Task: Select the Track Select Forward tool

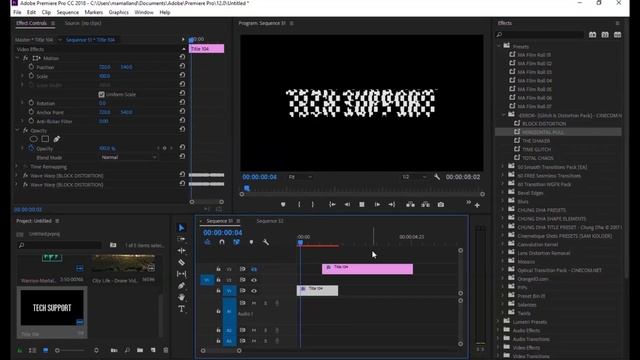Action: click(x=181, y=239)
